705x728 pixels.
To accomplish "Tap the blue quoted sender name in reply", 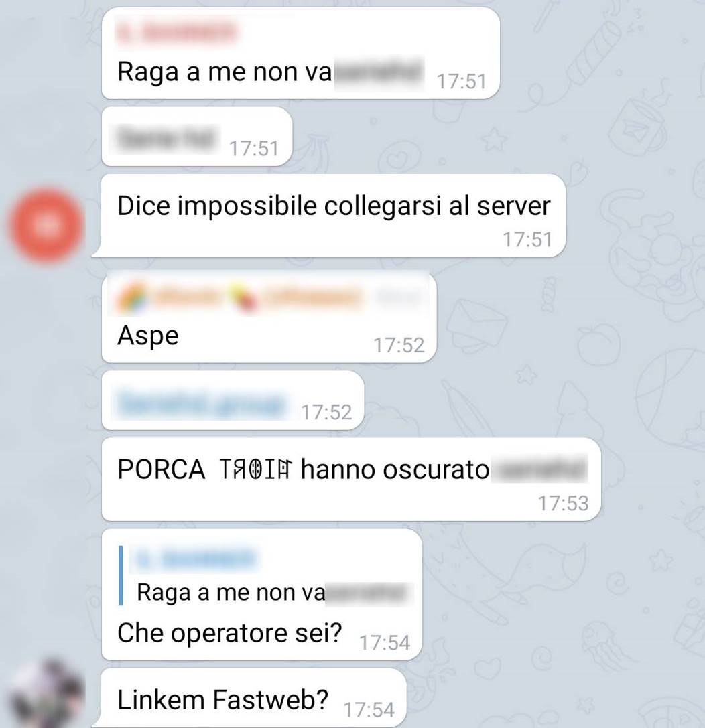I will click(193, 559).
